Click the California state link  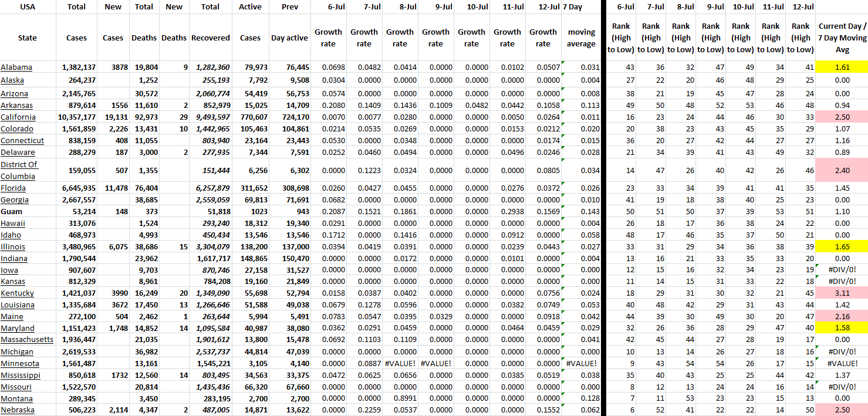coord(18,117)
